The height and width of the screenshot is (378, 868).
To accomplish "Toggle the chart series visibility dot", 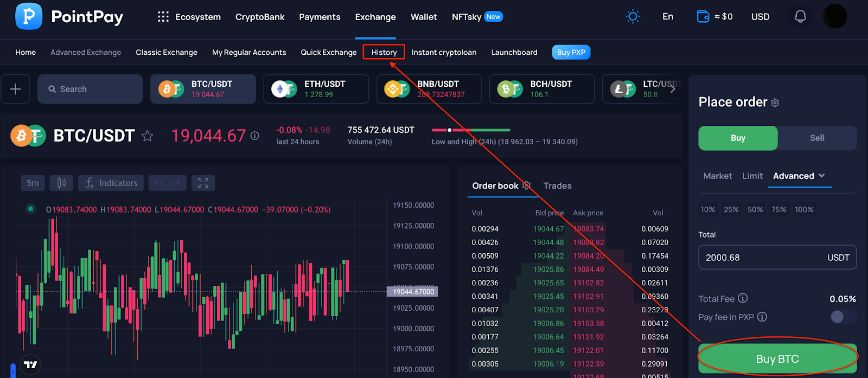I will (31, 209).
